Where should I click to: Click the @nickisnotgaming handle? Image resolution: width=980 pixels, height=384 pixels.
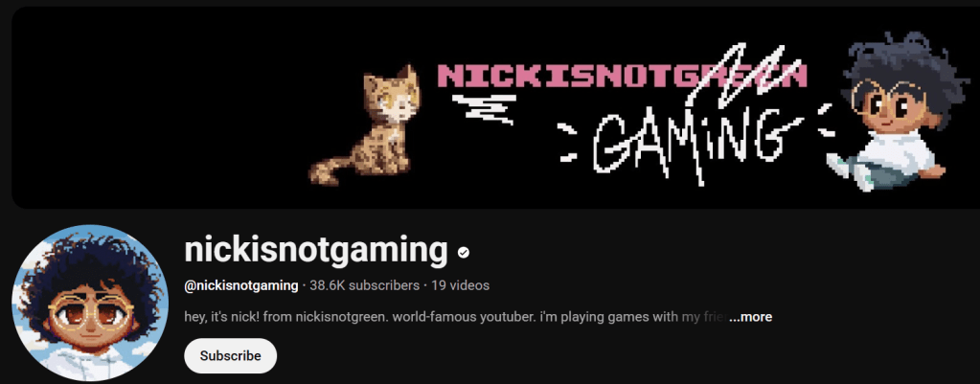click(241, 286)
